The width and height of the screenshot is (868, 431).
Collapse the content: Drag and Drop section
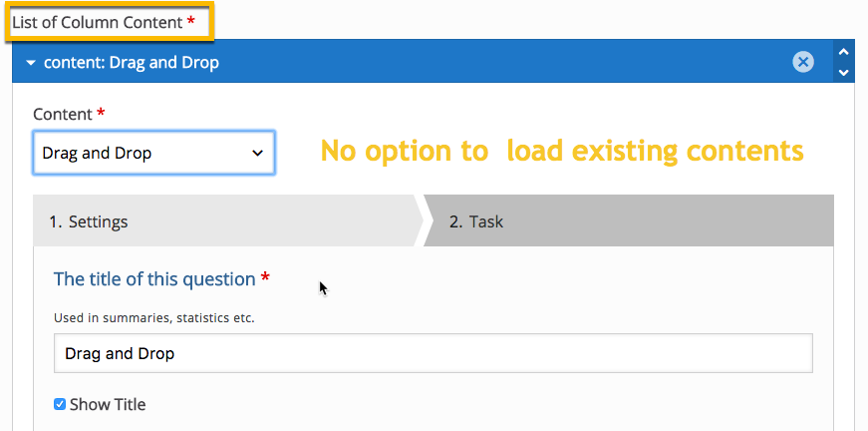coord(31,63)
